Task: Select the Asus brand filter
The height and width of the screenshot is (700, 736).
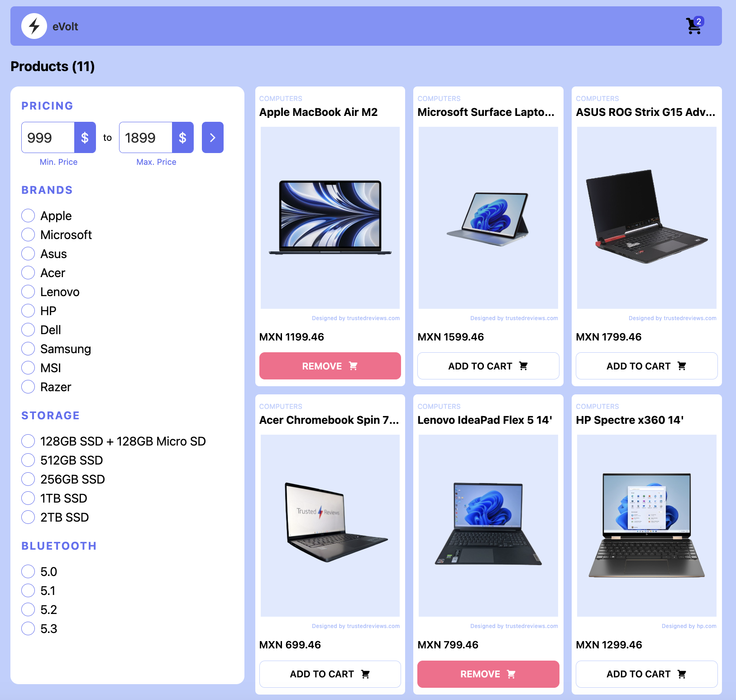Action: 28,254
